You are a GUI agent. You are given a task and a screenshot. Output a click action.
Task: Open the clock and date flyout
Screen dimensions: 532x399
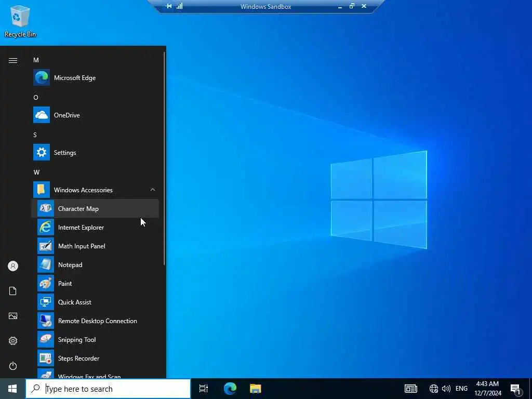[x=487, y=389]
